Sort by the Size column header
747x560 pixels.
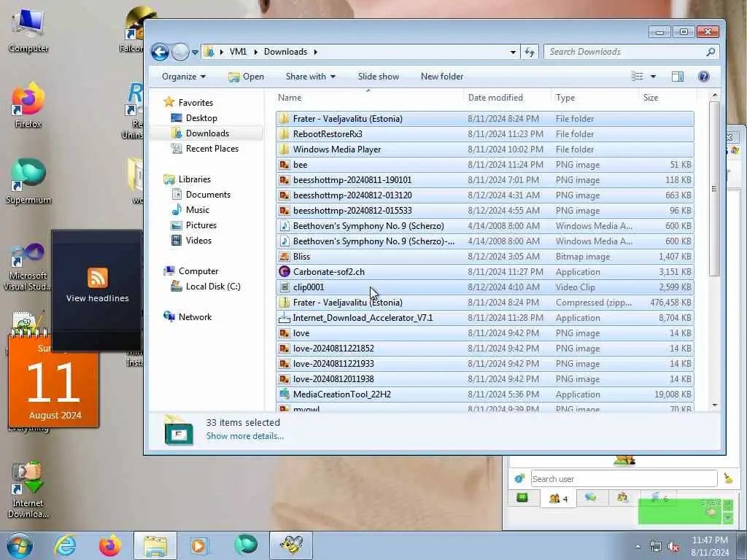coord(667,98)
